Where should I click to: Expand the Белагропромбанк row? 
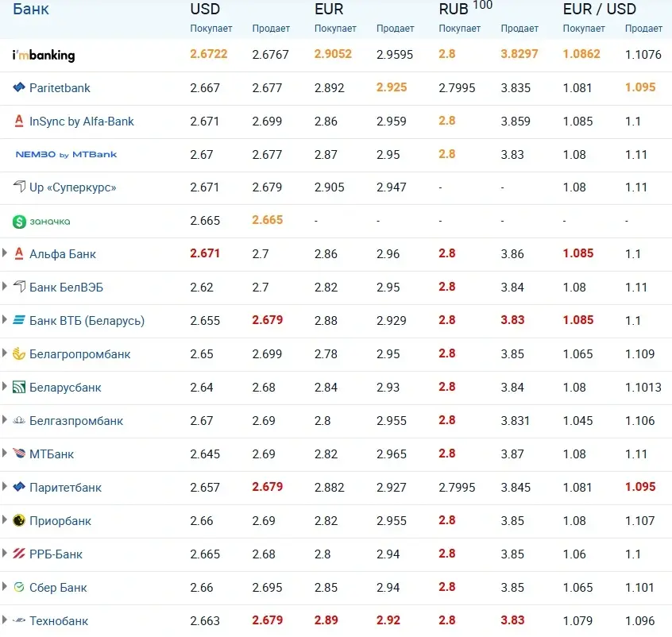4,353
